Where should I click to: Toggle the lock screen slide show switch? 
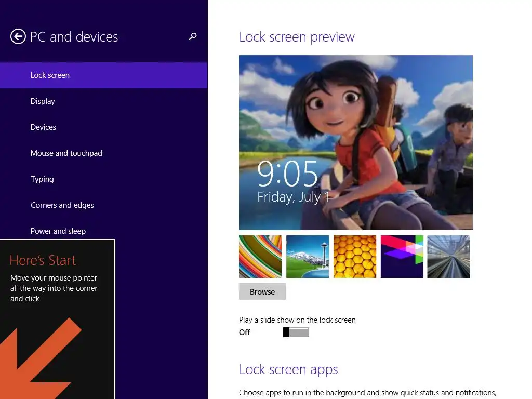tap(296, 332)
